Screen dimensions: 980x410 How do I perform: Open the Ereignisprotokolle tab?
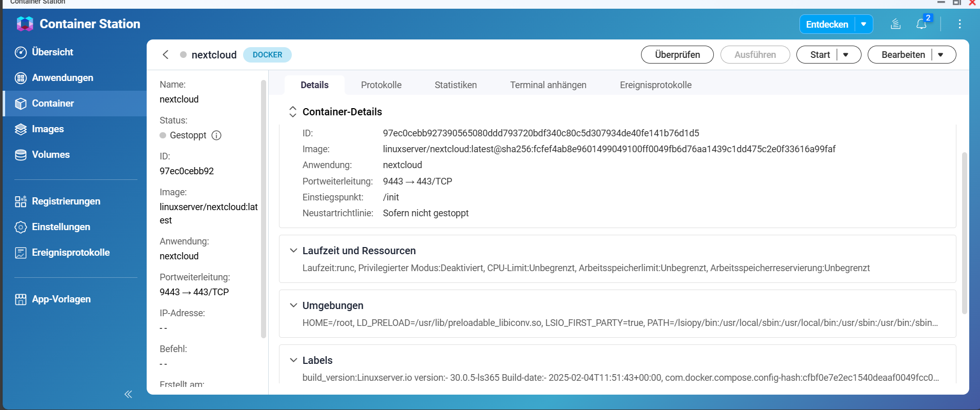point(655,85)
